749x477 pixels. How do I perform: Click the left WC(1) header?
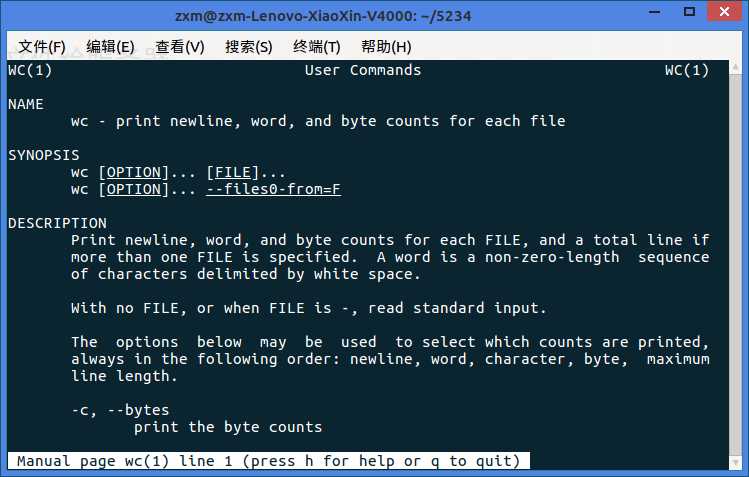click(x=30, y=70)
